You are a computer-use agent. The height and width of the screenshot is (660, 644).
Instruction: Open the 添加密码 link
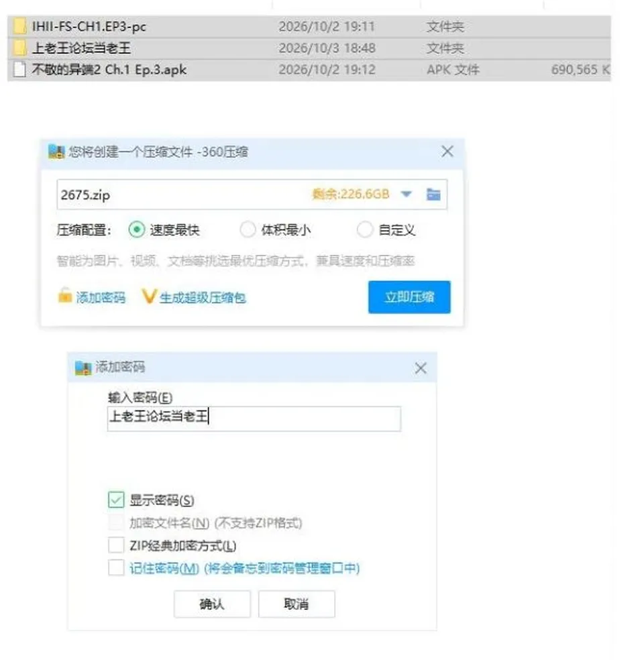[101, 298]
